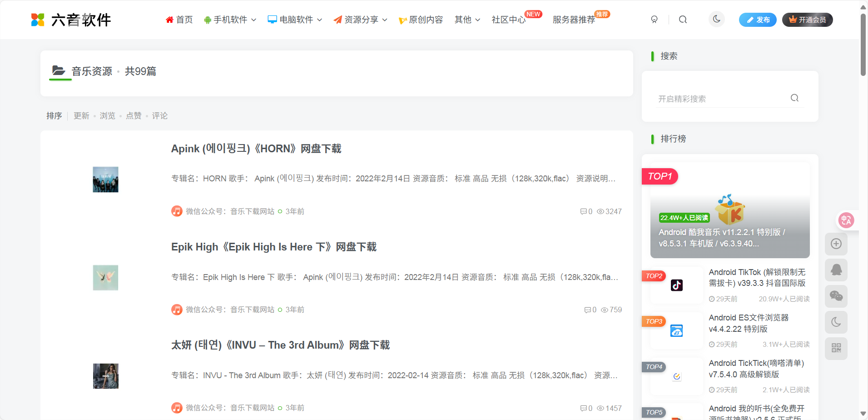Click the pink translate floating icon
868x420 pixels.
(846, 220)
